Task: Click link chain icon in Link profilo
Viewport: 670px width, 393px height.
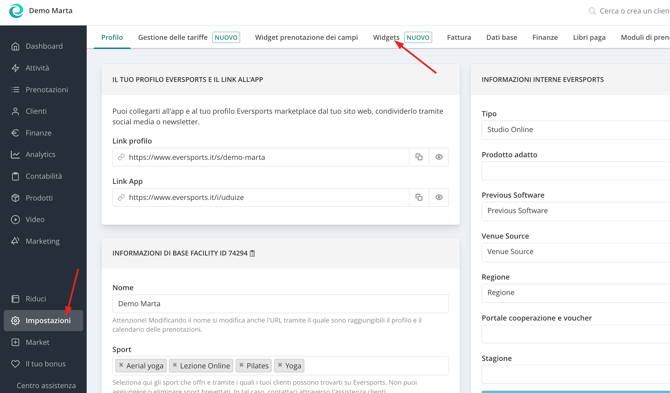Action: [121, 157]
